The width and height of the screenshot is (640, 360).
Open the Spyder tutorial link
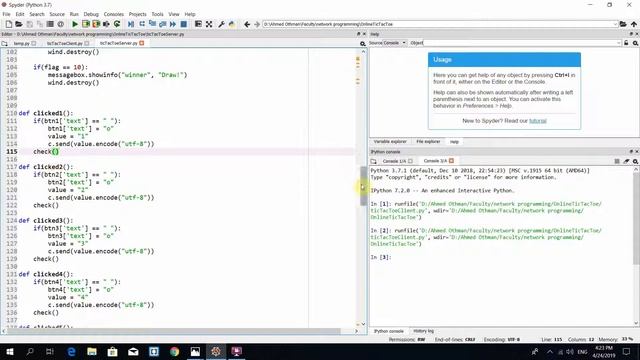[x=538, y=121]
